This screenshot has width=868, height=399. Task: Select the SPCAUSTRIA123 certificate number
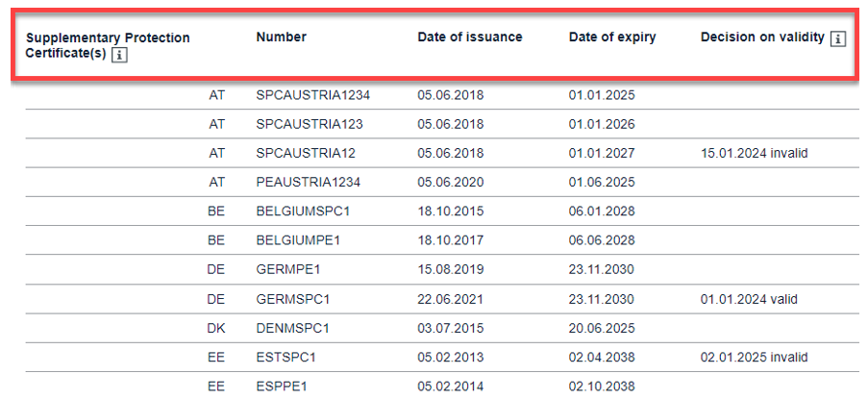(x=309, y=124)
